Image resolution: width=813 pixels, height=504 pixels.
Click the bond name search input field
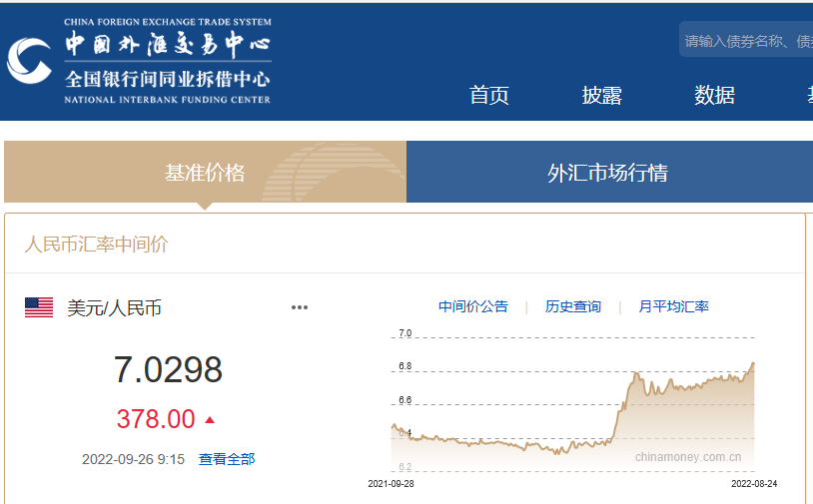coord(746,40)
